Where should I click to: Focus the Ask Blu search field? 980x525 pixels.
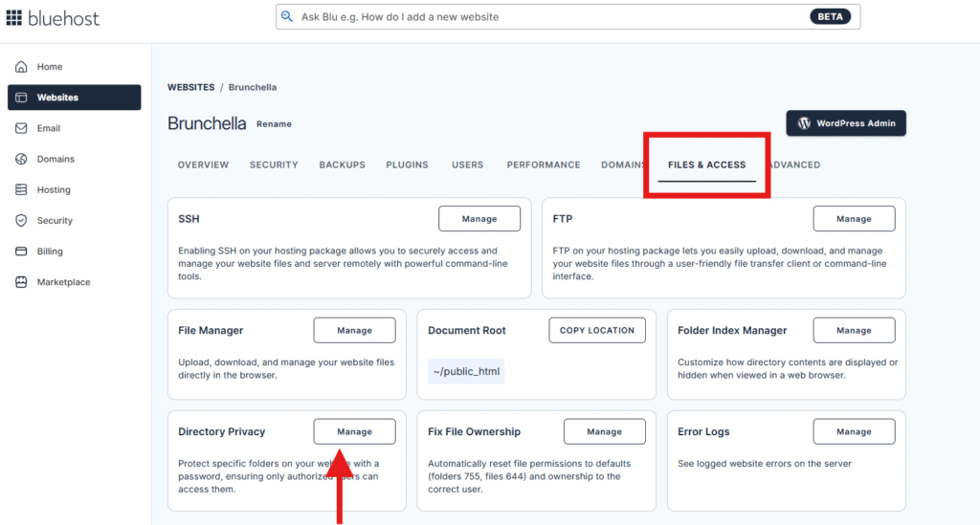click(x=568, y=17)
